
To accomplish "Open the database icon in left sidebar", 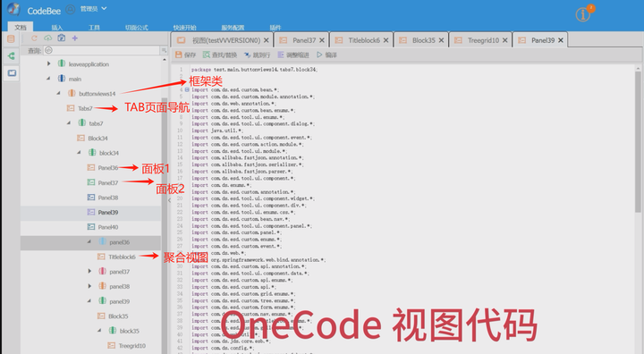I will coord(11,39).
